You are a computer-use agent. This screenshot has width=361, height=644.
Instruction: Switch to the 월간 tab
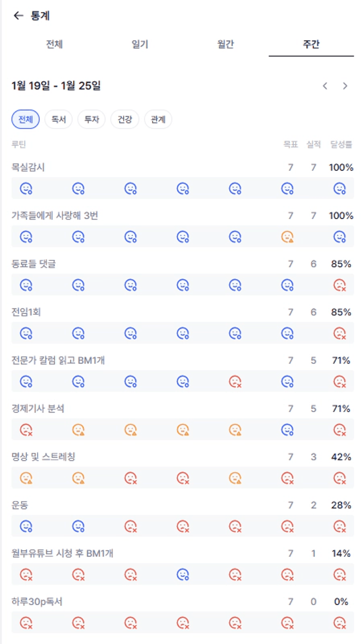(x=225, y=45)
